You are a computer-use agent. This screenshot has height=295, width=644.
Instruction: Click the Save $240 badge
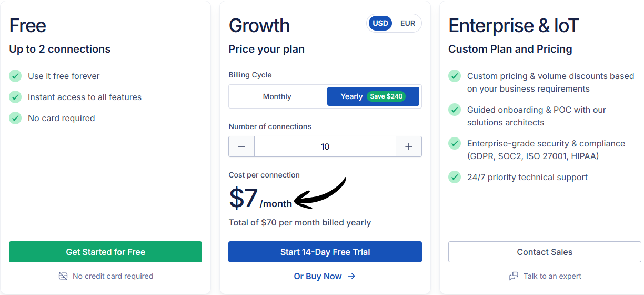click(x=386, y=96)
